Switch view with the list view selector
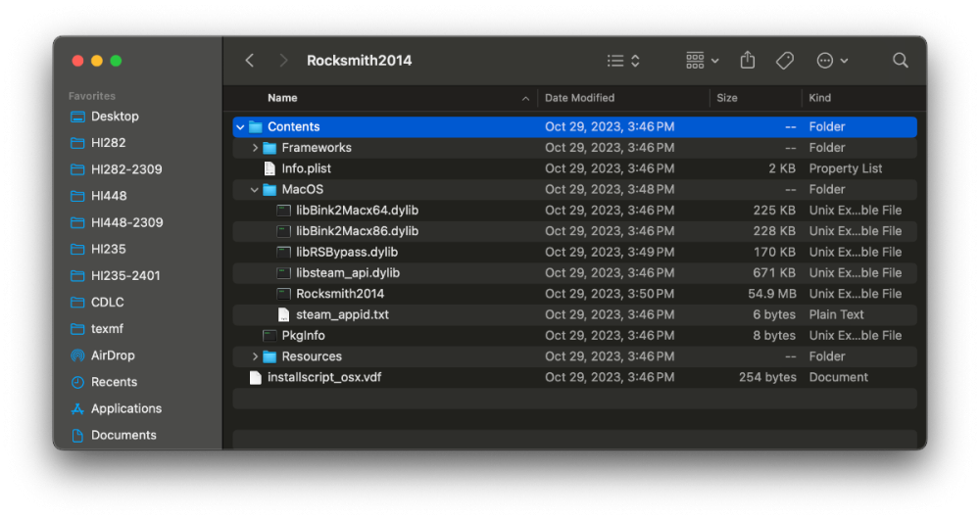Viewport: 980px width, 520px height. [622, 61]
